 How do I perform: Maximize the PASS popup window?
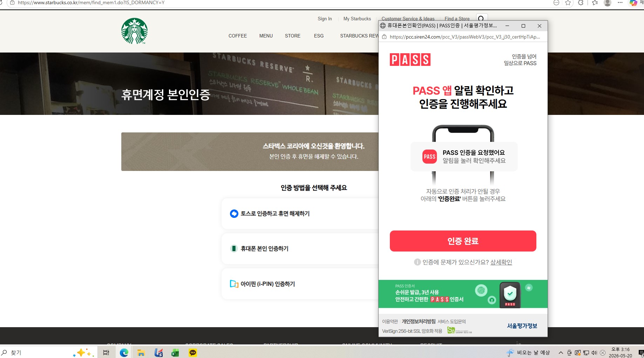click(x=523, y=26)
